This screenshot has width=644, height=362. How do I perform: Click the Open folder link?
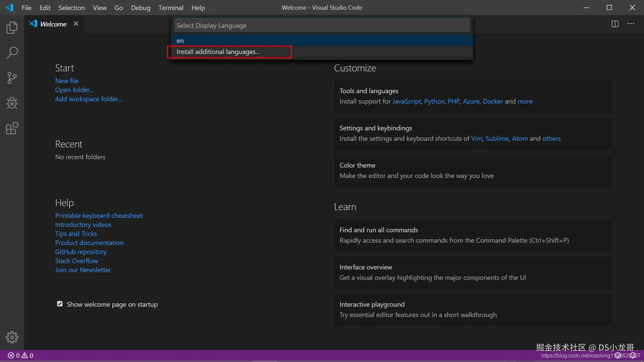[x=74, y=90]
